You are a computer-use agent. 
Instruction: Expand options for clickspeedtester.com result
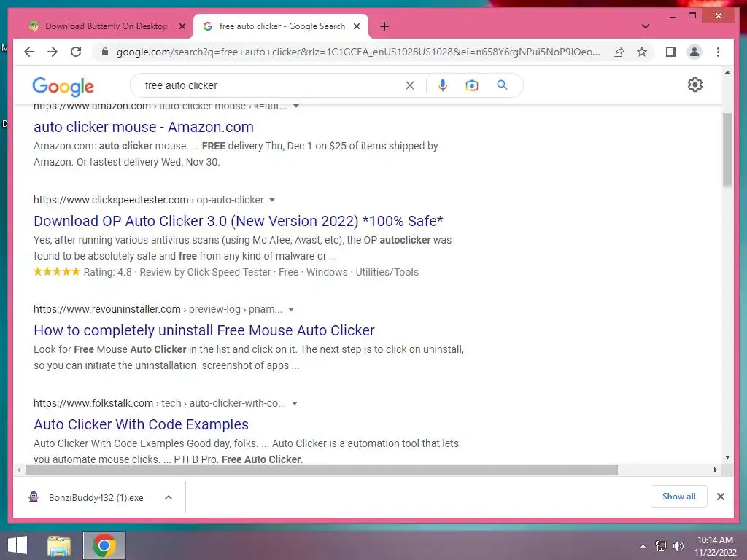coord(272,200)
